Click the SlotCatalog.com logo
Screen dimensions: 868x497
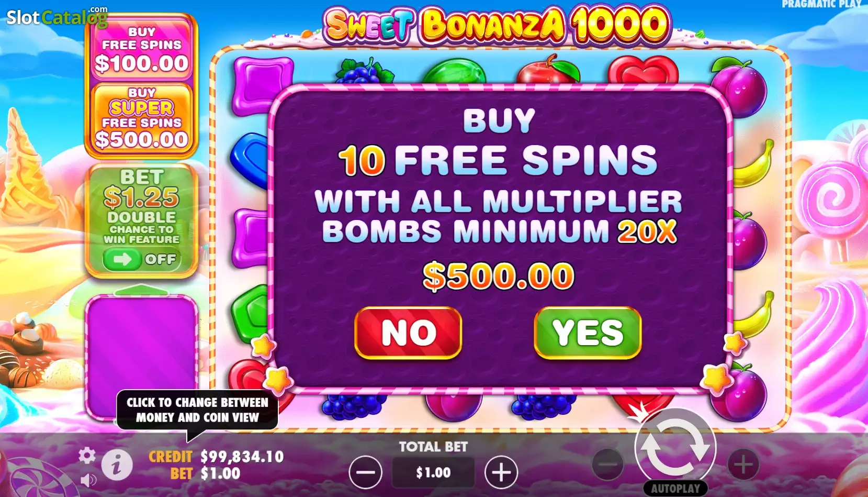[57, 17]
